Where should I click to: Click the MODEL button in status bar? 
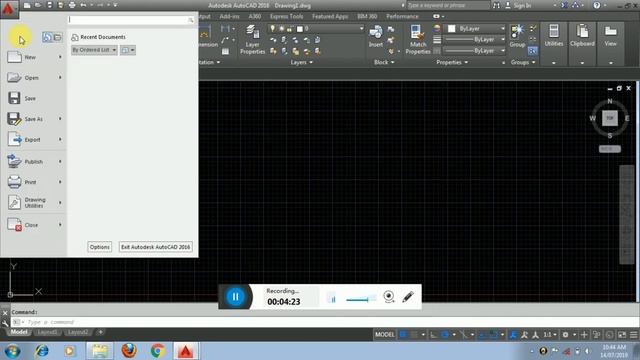(x=384, y=335)
